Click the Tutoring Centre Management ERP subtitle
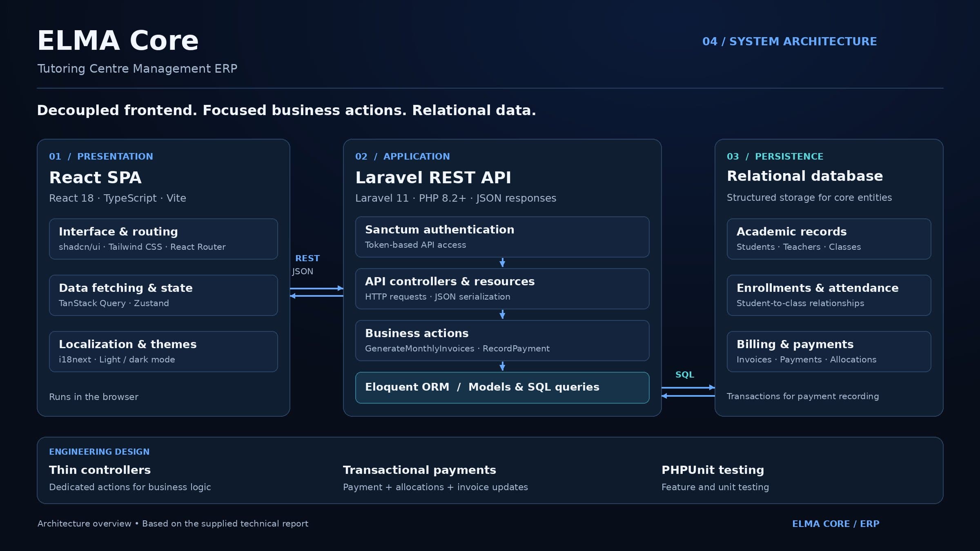Screen dimensions: 980x551 pos(137,69)
